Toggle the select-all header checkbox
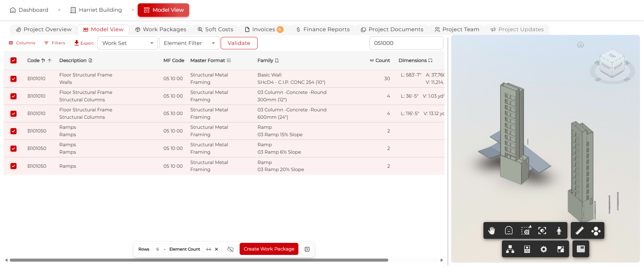The height and width of the screenshot is (268, 644). click(x=13, y=60)
